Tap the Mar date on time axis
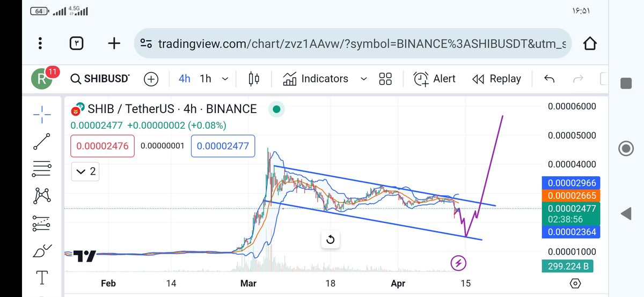This screenshot has height=297, width=644. coord(248,284)
